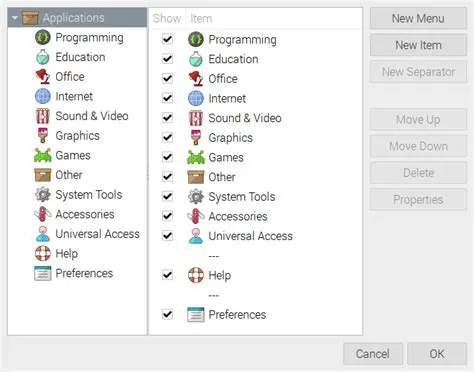Click the Universal Access person icon in the left tree
The width and height of the screenshot is (474, 372).
[x=43, y=234]
